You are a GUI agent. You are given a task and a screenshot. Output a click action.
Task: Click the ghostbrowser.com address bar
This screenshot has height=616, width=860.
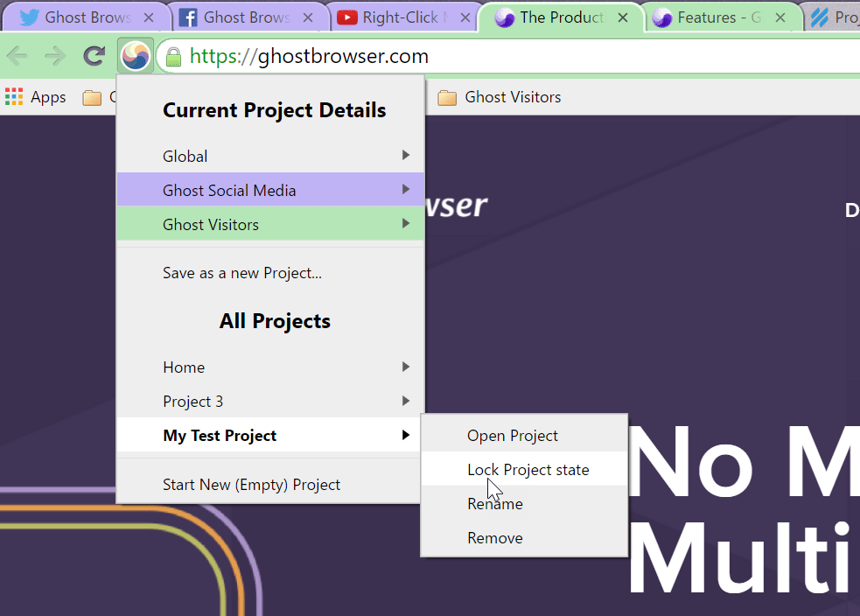pos(510,56)
